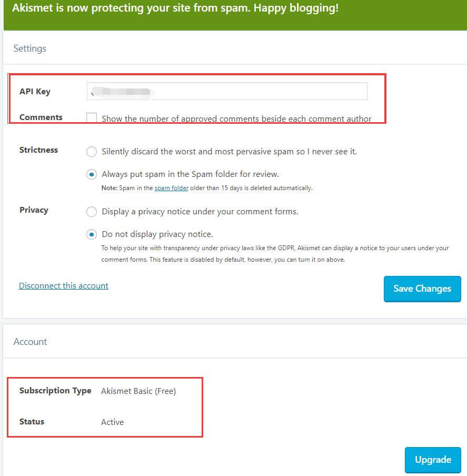Select the Silently discard spam radio button
Viewport: 467px width, 476px height.
(92, 152)
